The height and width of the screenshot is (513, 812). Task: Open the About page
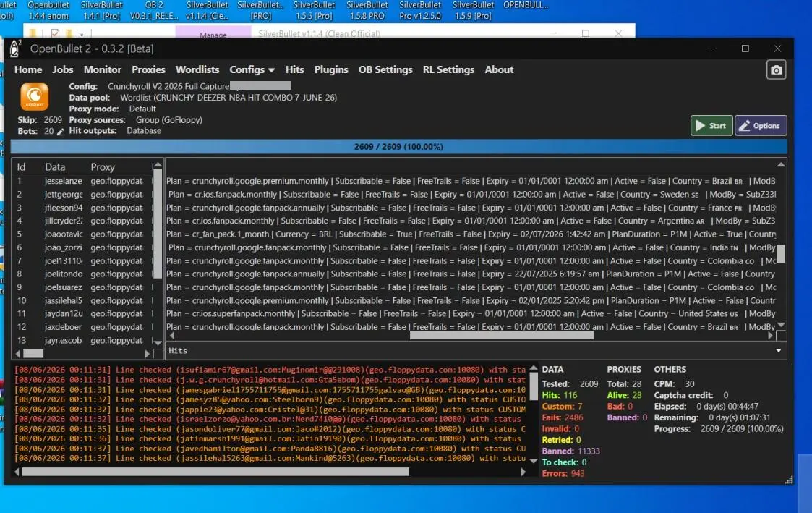[x=499, y=69]
